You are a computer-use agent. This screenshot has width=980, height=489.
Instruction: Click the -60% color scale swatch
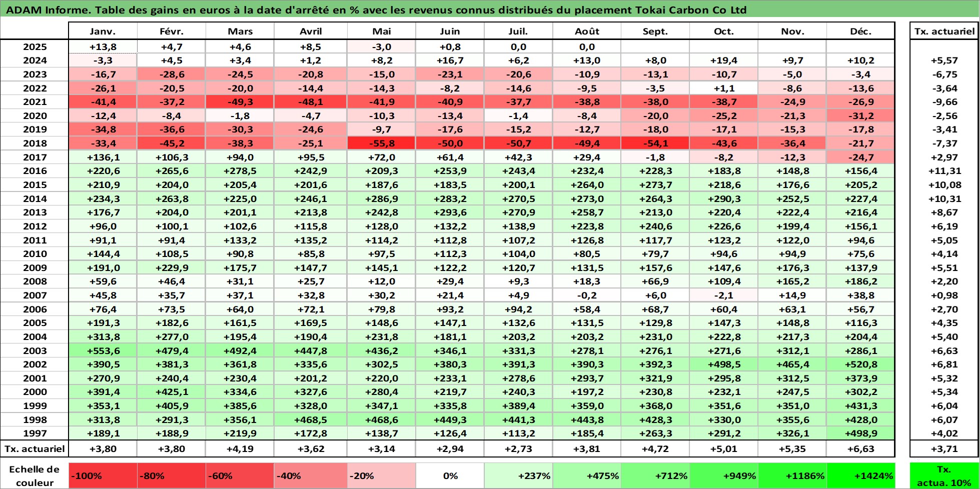[x=240, y=475]
